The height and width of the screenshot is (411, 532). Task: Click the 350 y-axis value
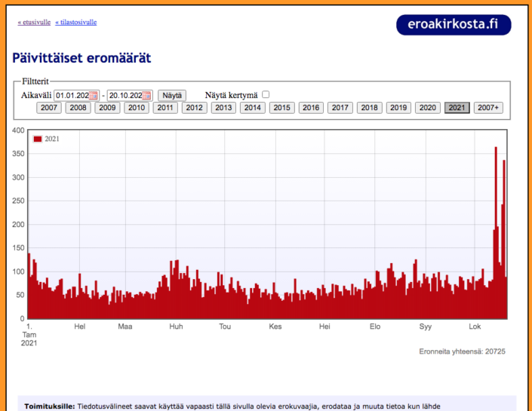coord(18,154)
